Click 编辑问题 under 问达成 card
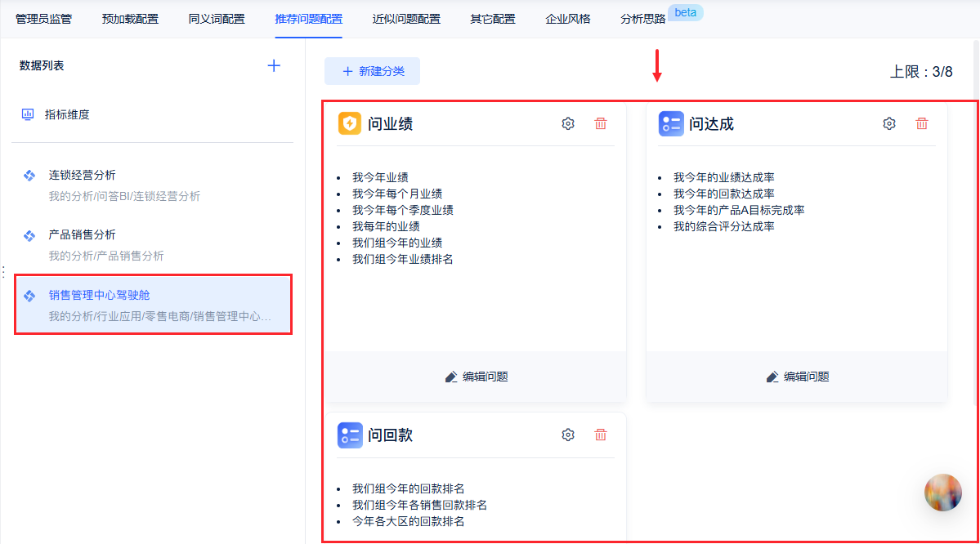 click(x=798, y=377)
